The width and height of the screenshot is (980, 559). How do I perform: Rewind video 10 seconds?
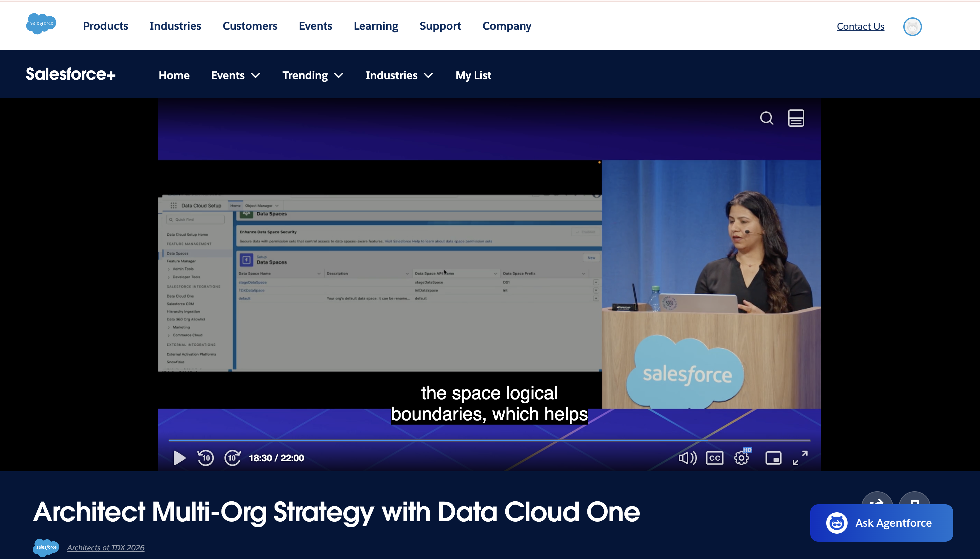pyautogui.click(x=206, y=458)
